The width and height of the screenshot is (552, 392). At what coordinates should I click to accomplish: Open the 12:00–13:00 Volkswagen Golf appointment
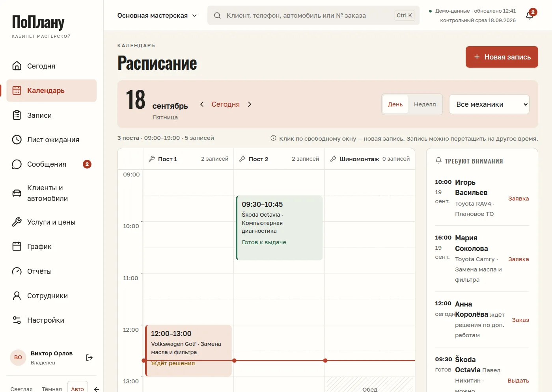[x=188, y=351]
